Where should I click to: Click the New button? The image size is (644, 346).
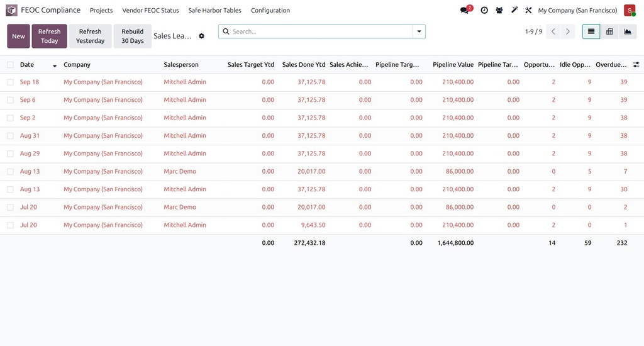pos(18,36)
